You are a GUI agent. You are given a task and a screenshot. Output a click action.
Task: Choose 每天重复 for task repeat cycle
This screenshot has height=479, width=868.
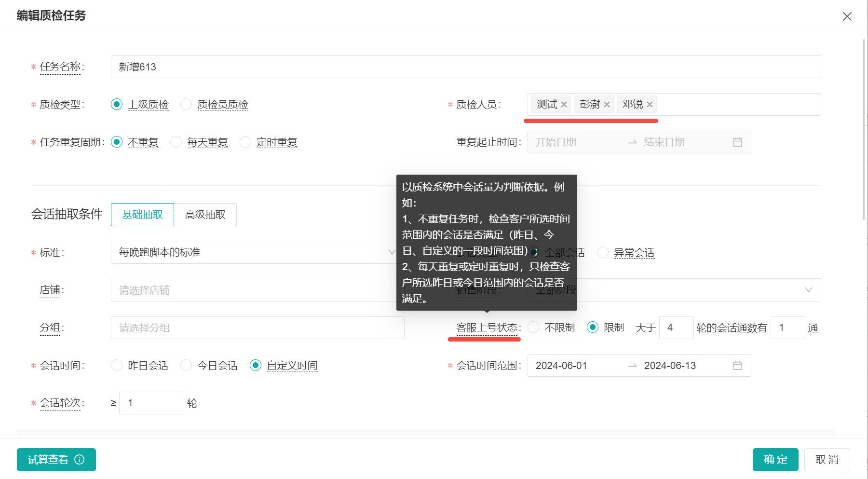[x=176, y=142]
